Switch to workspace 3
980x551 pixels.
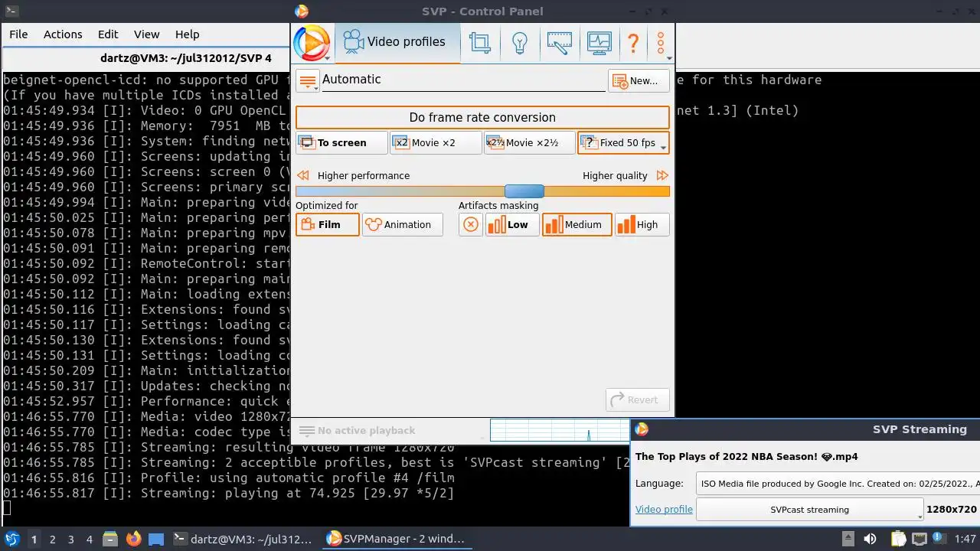coord(70,539)
